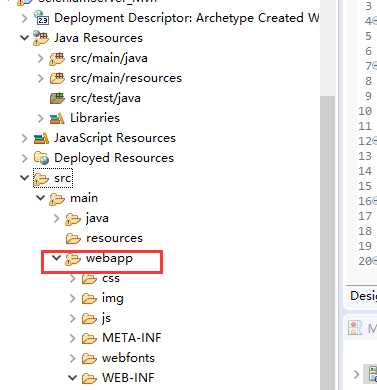
Task: Click the JavaScript Resources icon
Action: [41, 138]
